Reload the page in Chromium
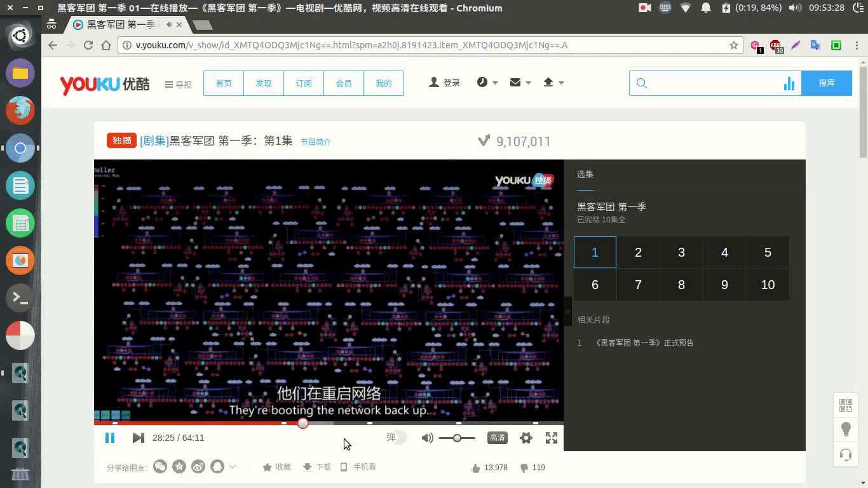This screenshot has height=488, width=868. click(88, 45)
